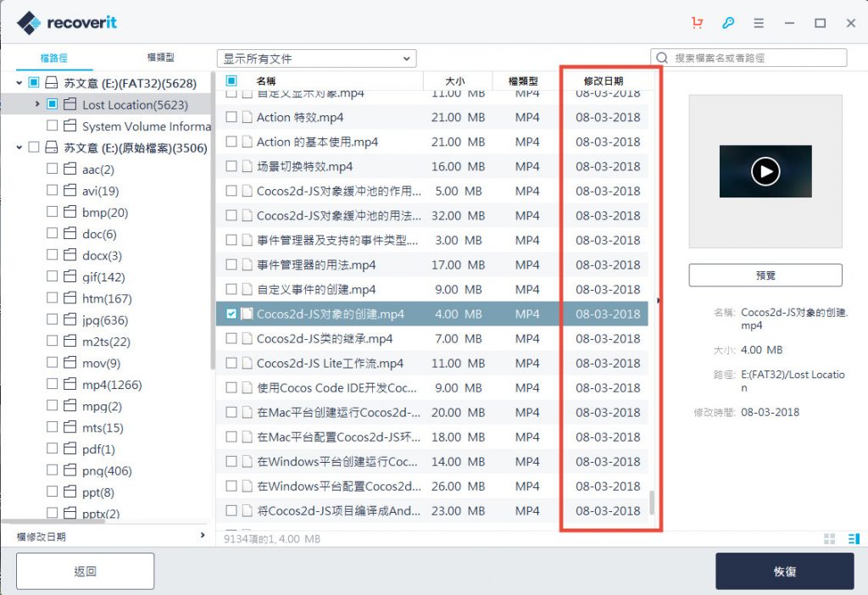
Task: Open the 显示所有文件 filter dropdown
Action: tap(317, 58)
